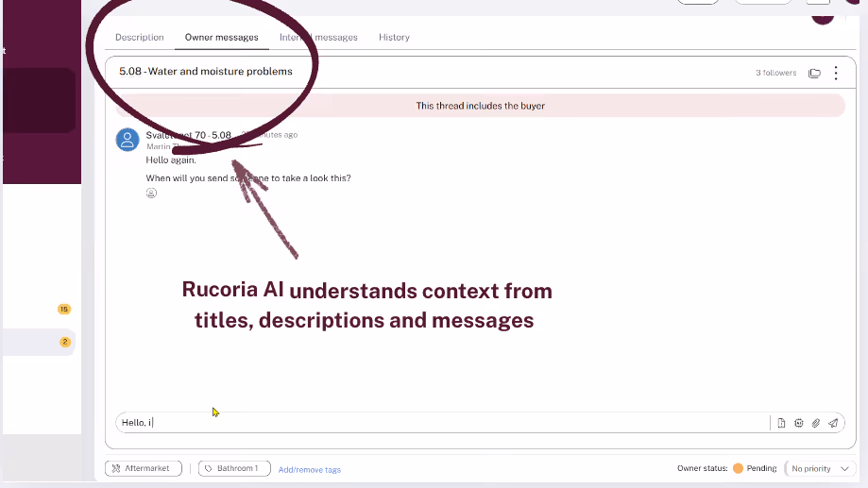The width and height of the screenshot is (868, 488).
Task: Click the Bathroom 1 tag
Action: coord(234,468)
